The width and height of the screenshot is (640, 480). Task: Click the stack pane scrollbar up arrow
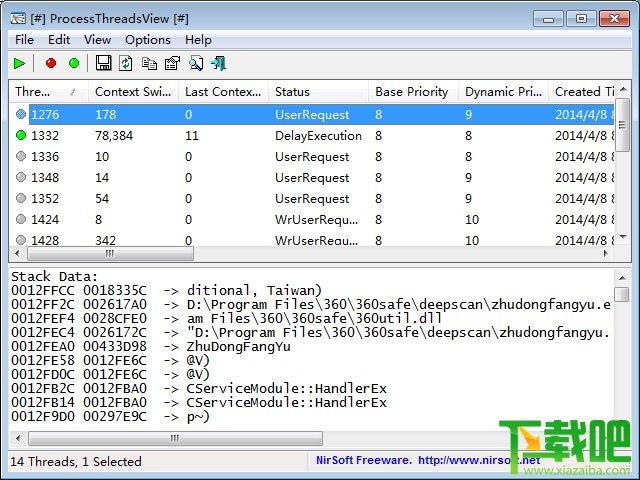[x=622, y=278]
